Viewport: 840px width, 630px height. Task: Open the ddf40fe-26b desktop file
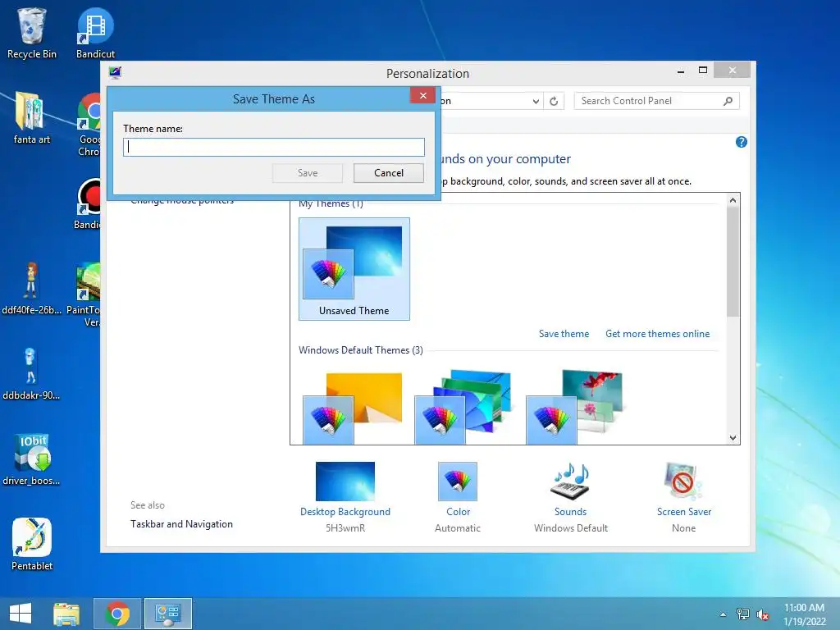coord(32,288)
